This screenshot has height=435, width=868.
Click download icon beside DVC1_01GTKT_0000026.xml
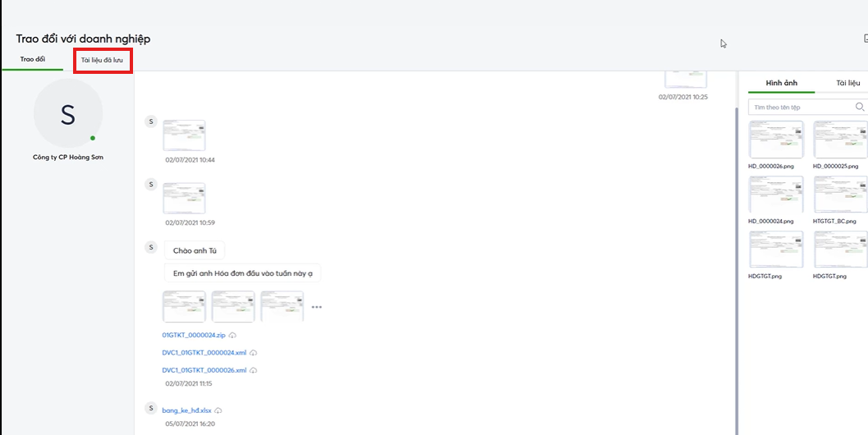click(x=254, y=371)
